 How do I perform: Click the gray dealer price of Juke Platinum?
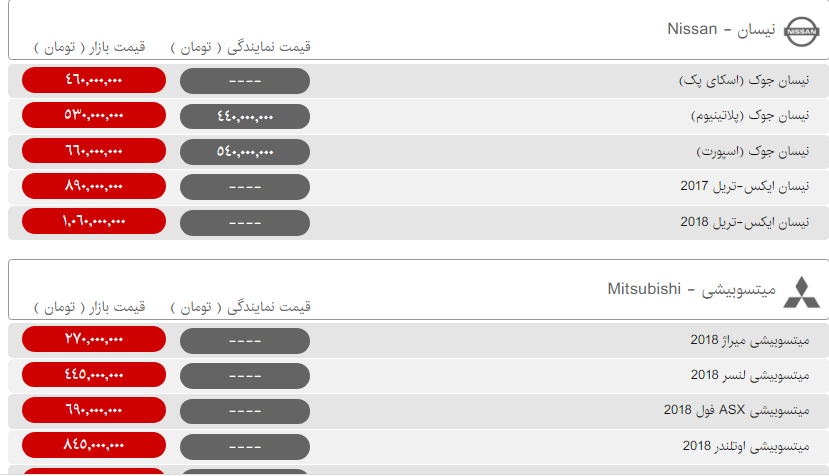point(244,116)
